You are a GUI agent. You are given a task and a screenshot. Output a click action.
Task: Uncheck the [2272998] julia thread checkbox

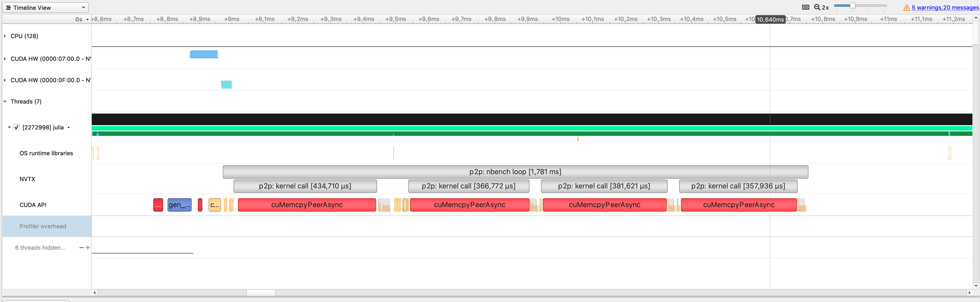coord(16,127)
